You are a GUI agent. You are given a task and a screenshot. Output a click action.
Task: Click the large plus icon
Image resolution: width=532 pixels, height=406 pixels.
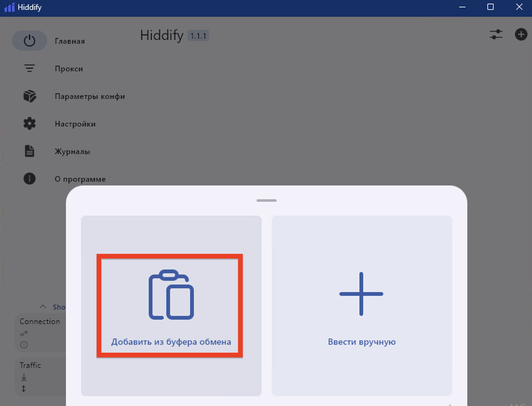pyautogui.click(x=361, y=294)
